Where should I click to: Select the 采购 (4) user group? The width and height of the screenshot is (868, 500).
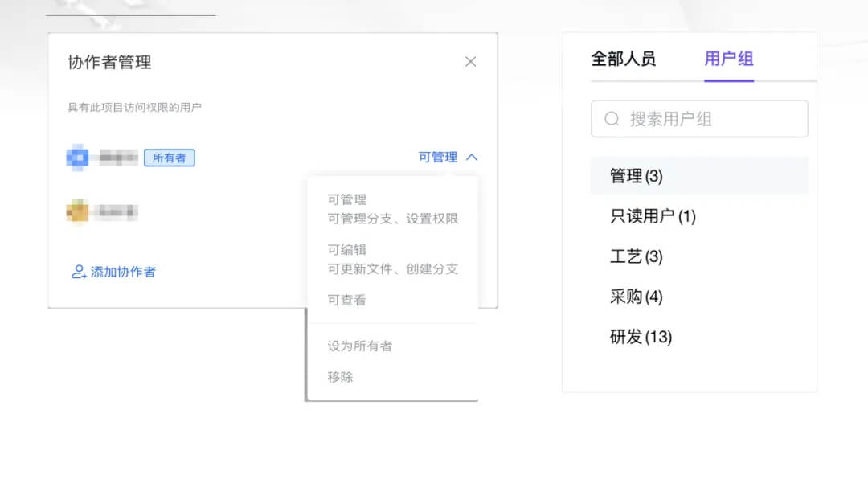[x=634, y=297]
